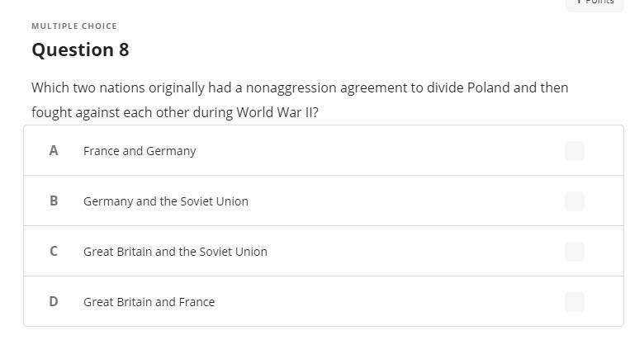
Task: Click the 'Question 8' heading
Action: tap(80, 50)
